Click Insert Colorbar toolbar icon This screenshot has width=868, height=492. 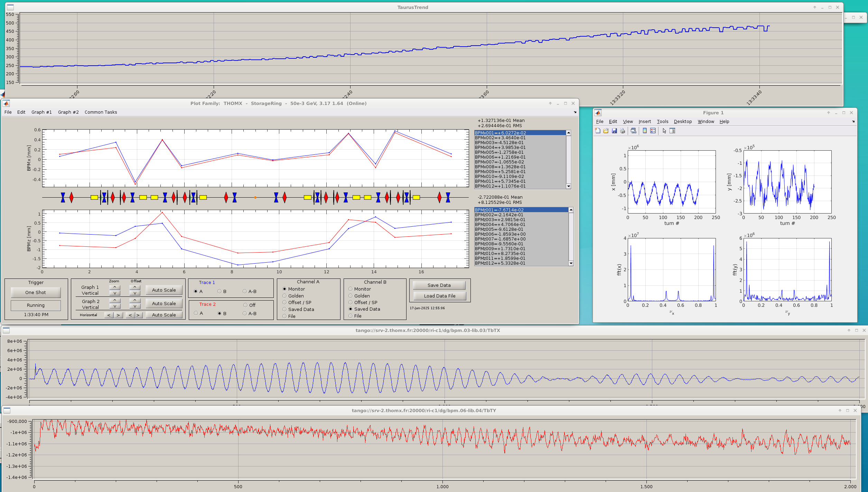[645, 131]
